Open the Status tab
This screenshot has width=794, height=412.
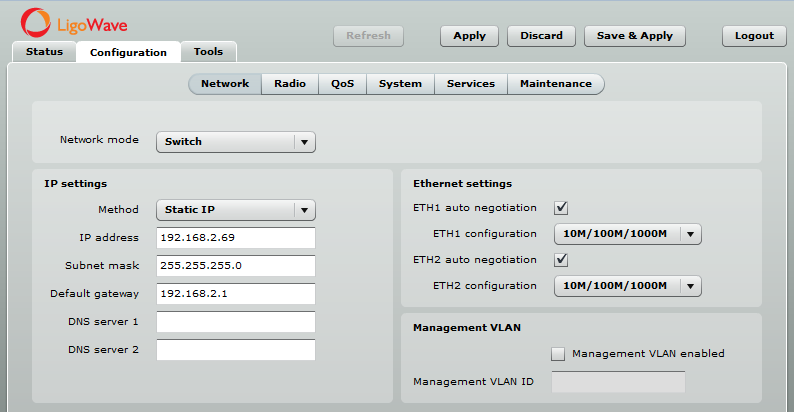(x=45, y=52)
